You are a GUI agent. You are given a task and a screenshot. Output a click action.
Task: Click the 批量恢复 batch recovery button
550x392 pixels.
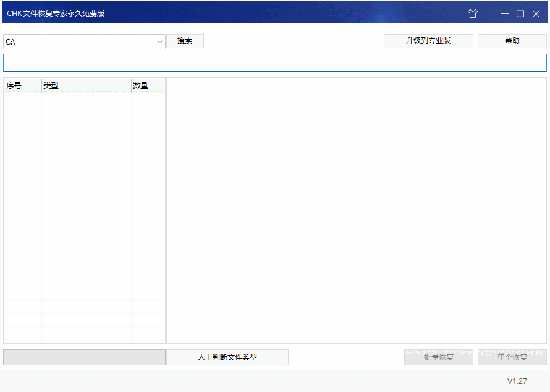click(x=438, y=357)
